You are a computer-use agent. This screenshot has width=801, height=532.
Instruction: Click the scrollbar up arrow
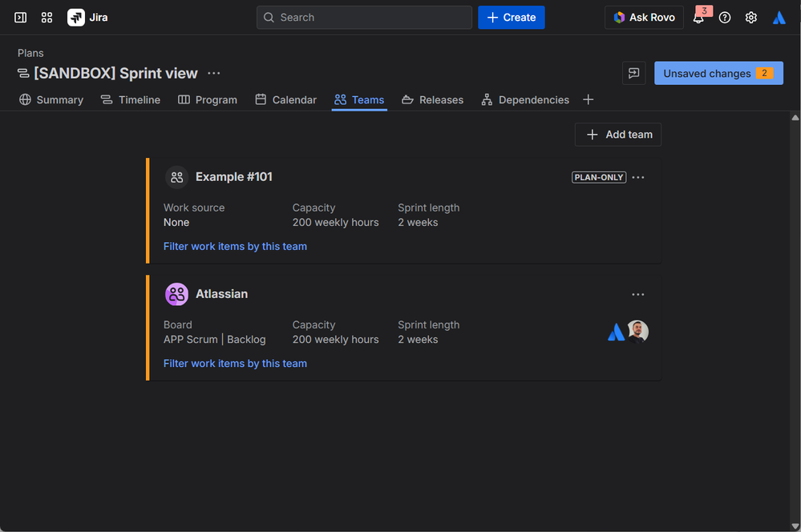pyautogui.click(x=795, y=118)
